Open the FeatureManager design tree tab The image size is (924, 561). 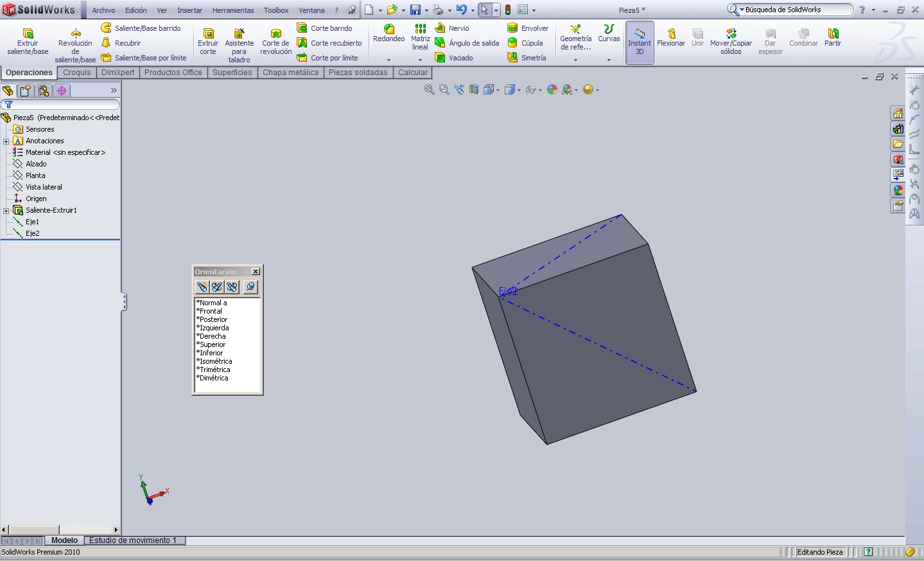(8, 91)
